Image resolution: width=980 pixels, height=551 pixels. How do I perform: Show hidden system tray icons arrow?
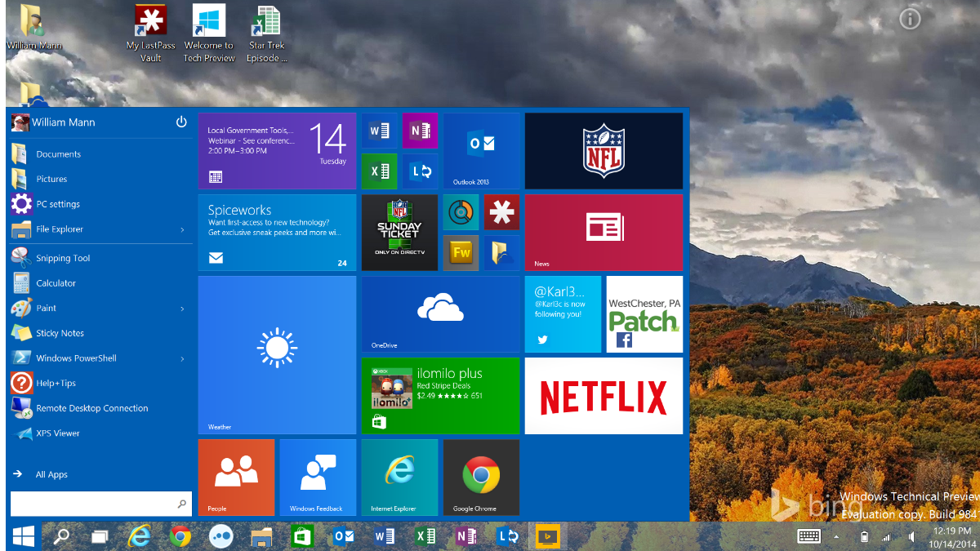835,536
